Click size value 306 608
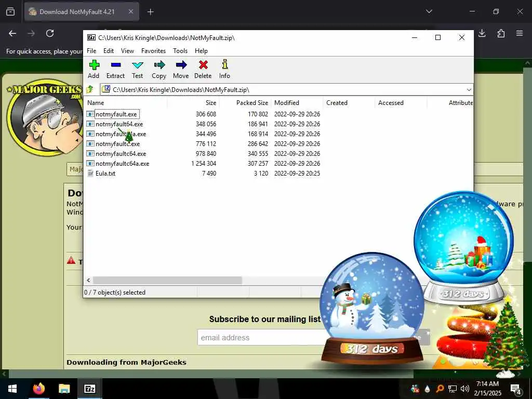 206,114
